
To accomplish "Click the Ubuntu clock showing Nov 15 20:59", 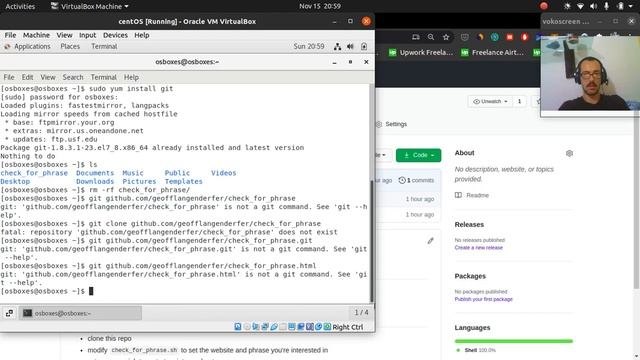I will [x=320, y=6].
